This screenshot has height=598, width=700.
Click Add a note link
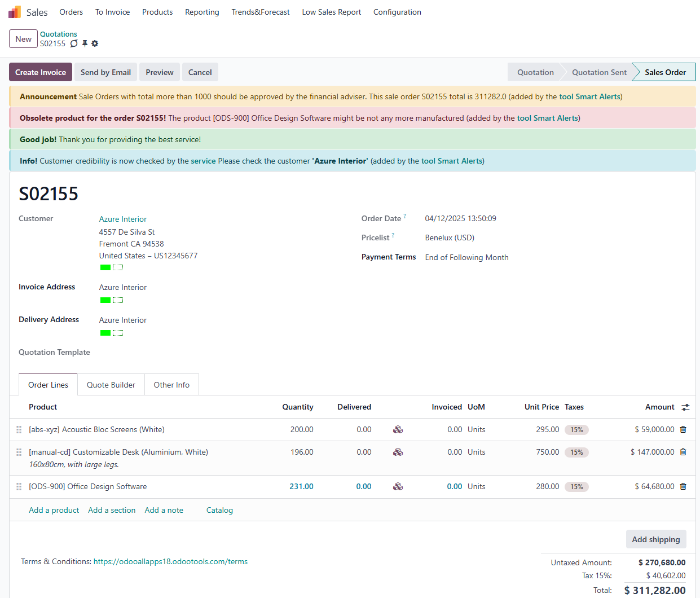[164, 510]
